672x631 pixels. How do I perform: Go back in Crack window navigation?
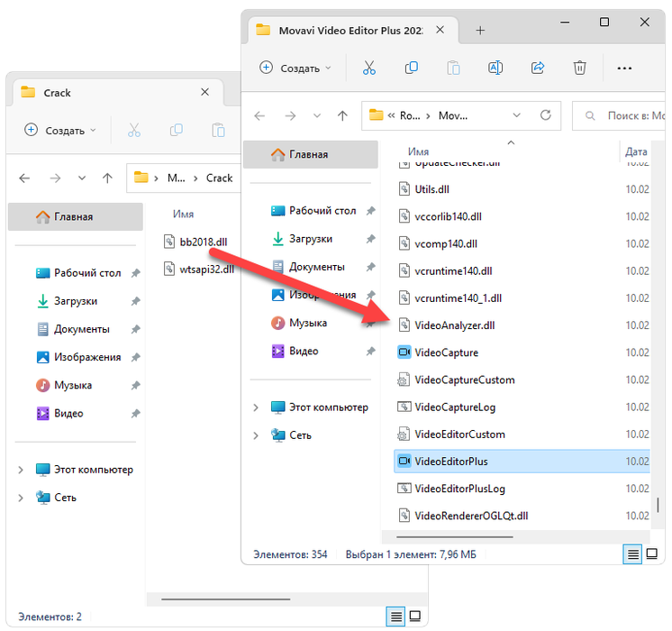point(25,178)
